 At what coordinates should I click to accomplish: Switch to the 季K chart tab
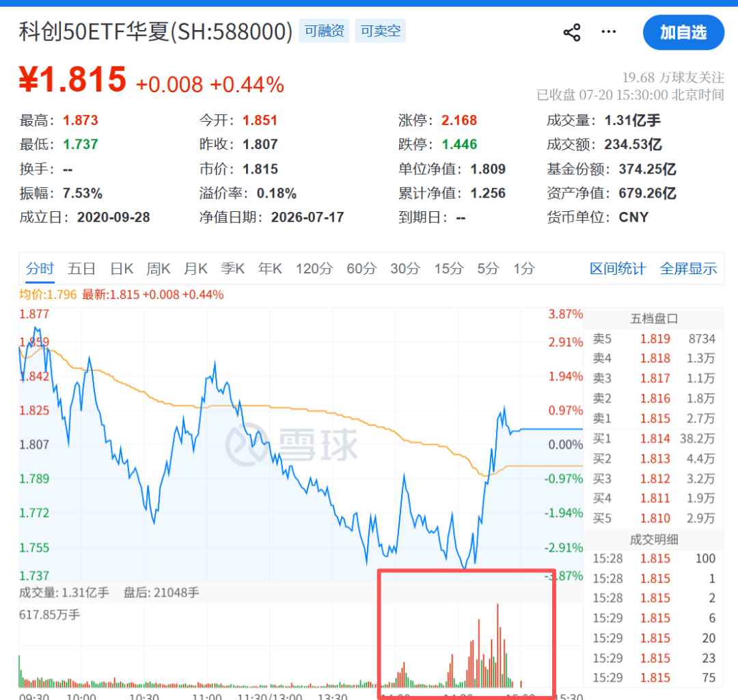[x=232, y=269]
